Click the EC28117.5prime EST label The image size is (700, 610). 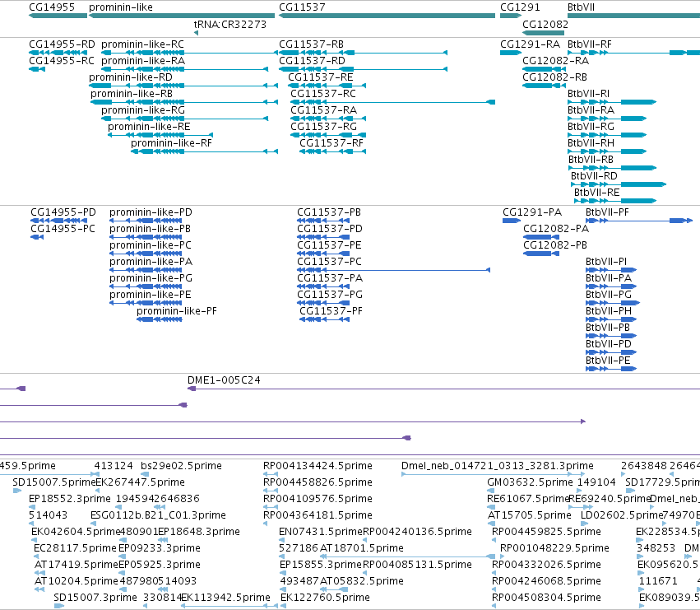75,548
